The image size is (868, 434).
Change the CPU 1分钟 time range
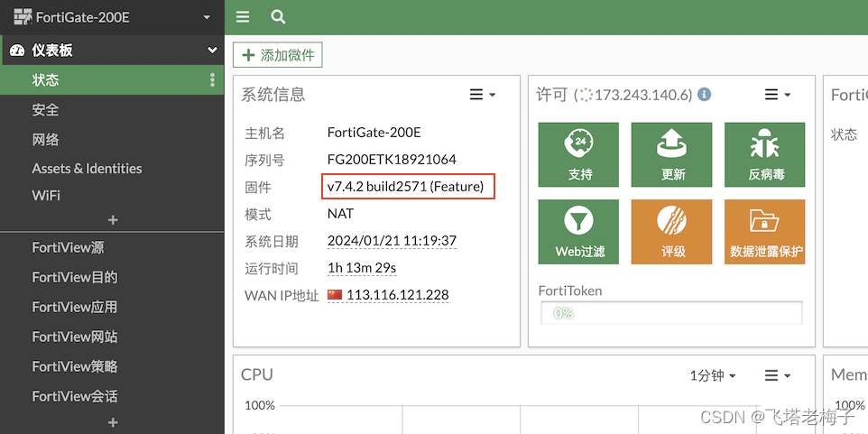pyautogui.click(x=713, y=376)
